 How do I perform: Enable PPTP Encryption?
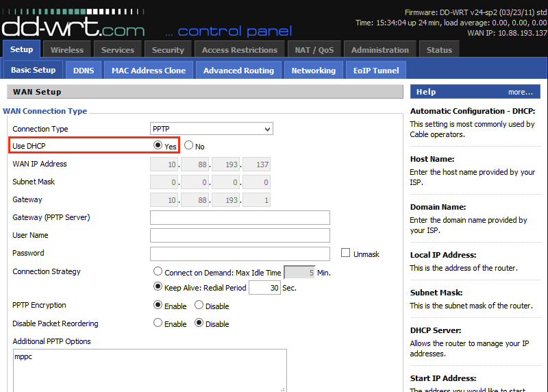pyautogui.click(x=158, y=305)
